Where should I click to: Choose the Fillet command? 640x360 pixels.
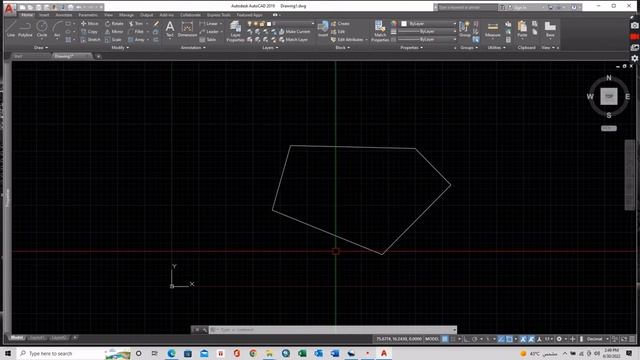136,31
